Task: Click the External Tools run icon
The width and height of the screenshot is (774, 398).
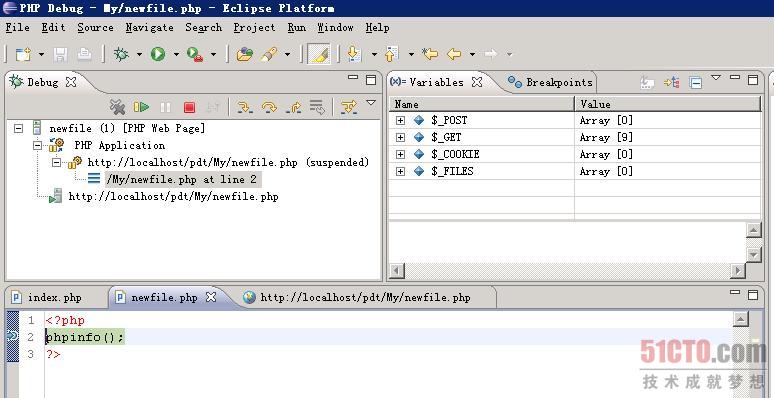Action: (x=195, y=54)
